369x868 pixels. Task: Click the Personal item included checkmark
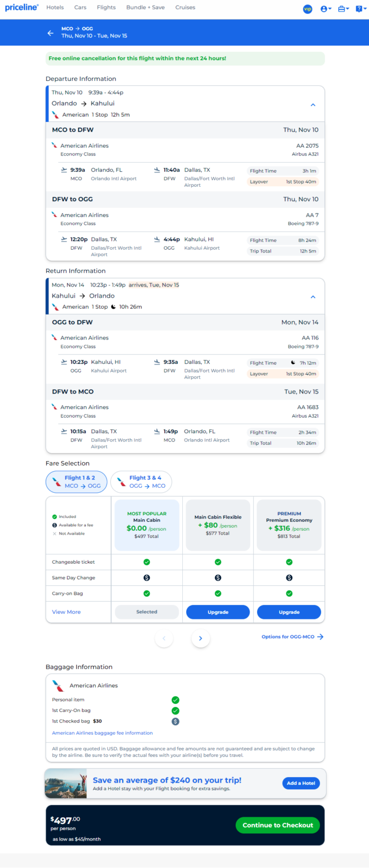175,700
